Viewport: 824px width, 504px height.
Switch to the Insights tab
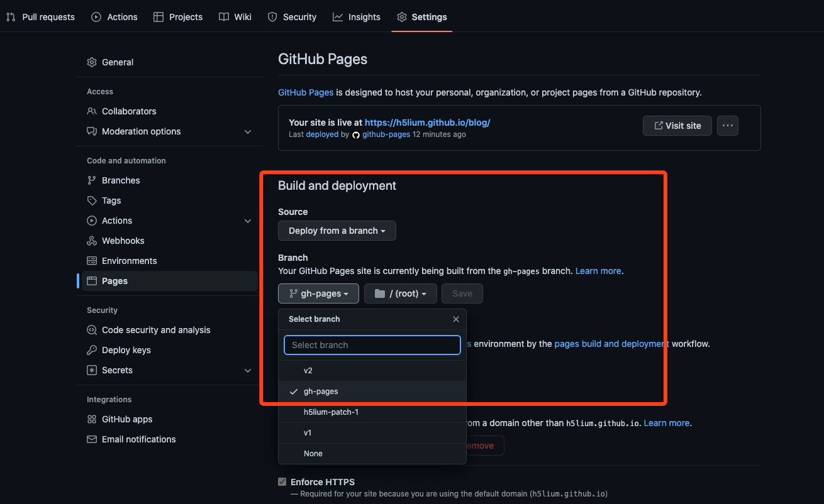click(357, 17)
